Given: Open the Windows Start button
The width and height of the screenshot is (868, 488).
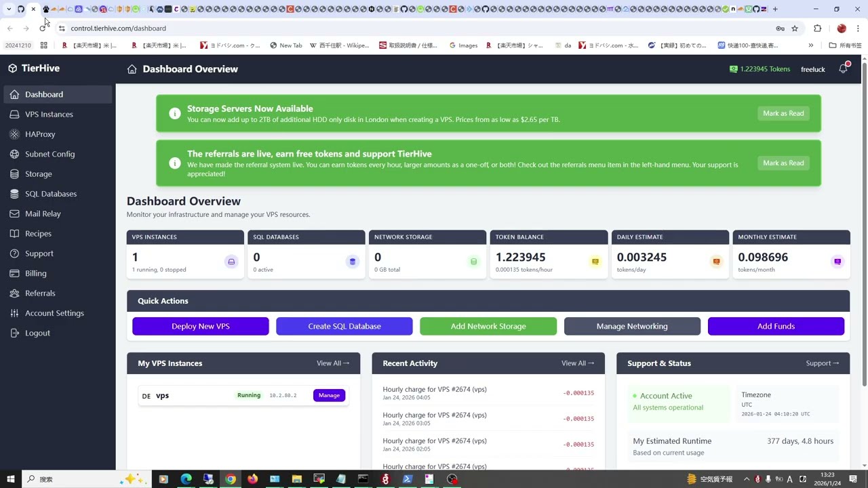Looking at the screenshot, I should pyautogui.click(x=11, y=479).
